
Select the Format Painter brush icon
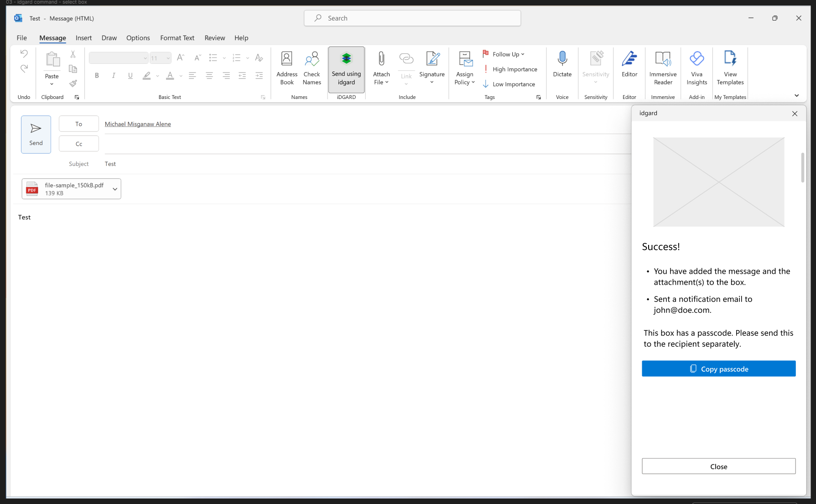pos(73,83)
